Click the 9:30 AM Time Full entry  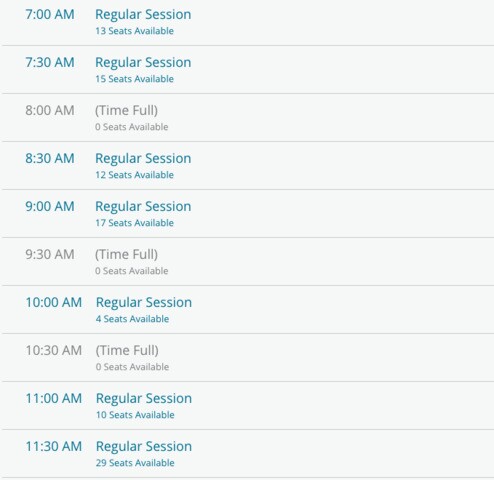(x=248, y=262)
